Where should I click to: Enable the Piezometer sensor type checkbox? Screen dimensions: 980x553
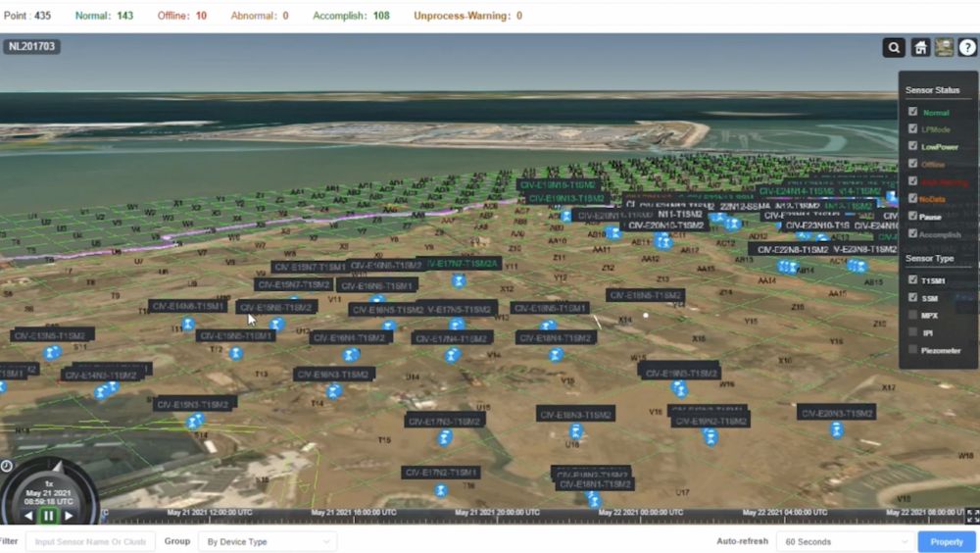[x=912, y=350]
